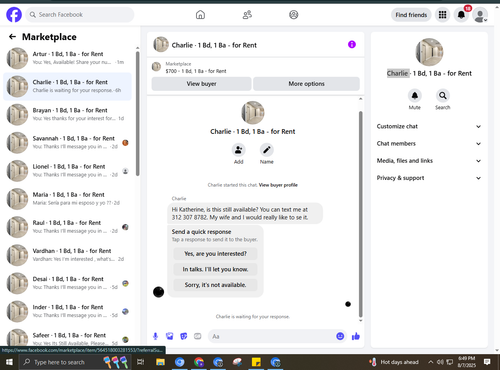Click Task View icon in taskbar
The image size is (500, 370).
[141, 362]
